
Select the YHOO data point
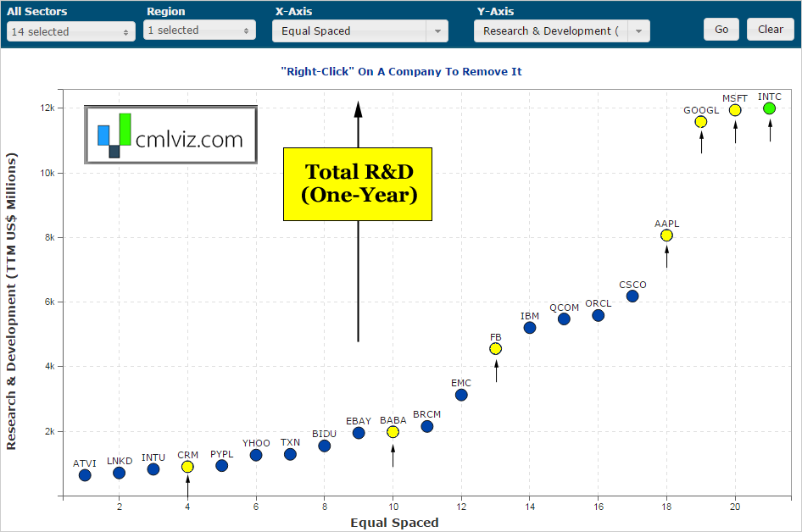click(256, 455)
